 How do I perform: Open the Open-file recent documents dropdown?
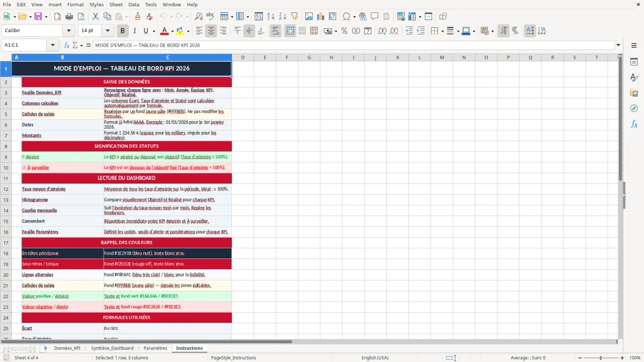(30, 17)
